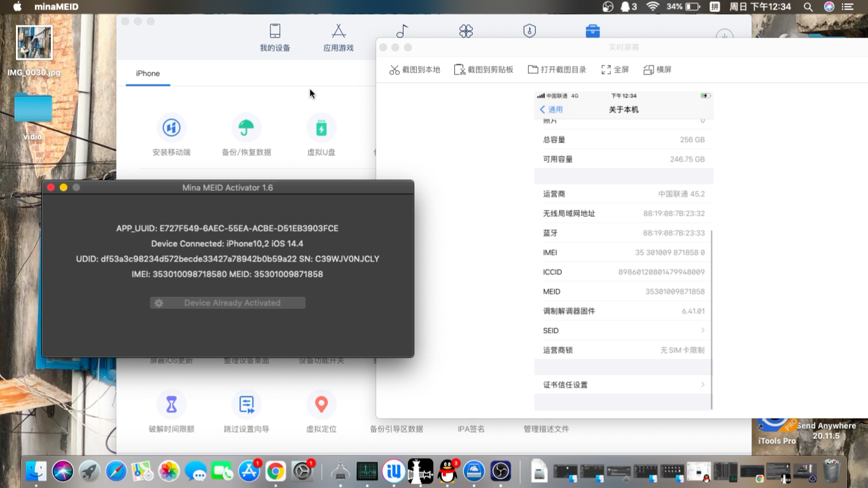Click Siri icon in menu bar
Image resolution: width=868 pixels, height=488 pixels.
pyautogui.click(x=829, y=7)
